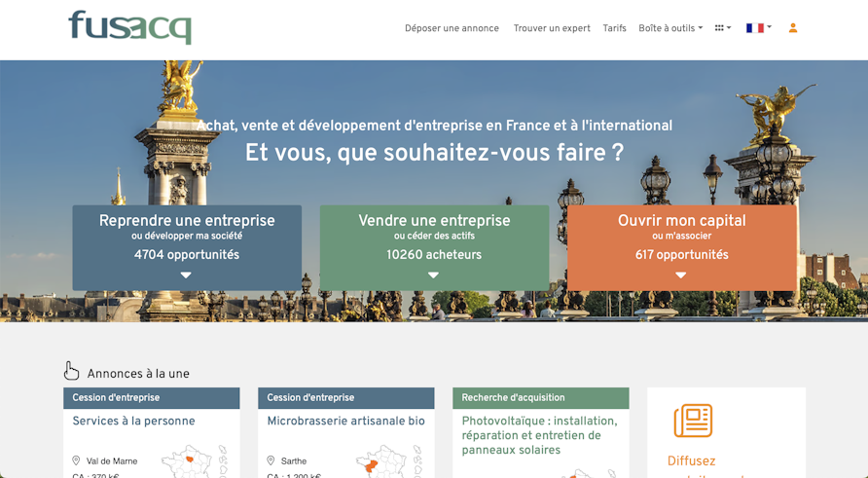The image size is (868, 478).
Task: Click the fusacq logo
Action: click(x=130, y=27)
